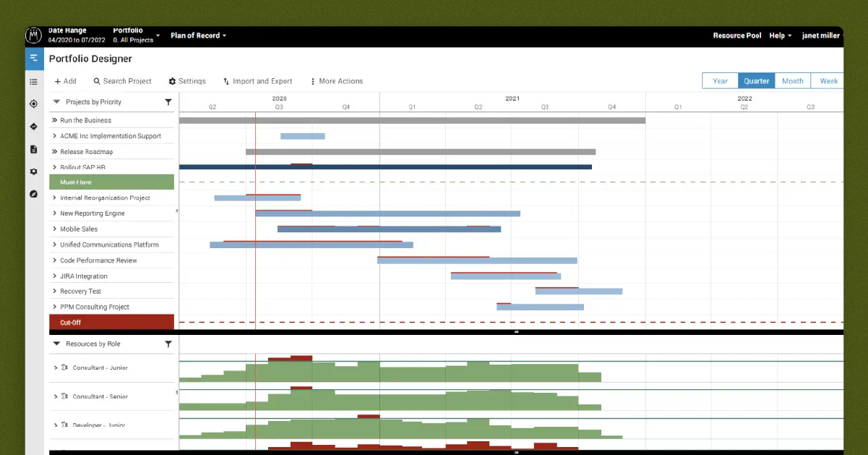Open the Help menu
Screen dimensions: 868x455
click(x=779, y=35)
